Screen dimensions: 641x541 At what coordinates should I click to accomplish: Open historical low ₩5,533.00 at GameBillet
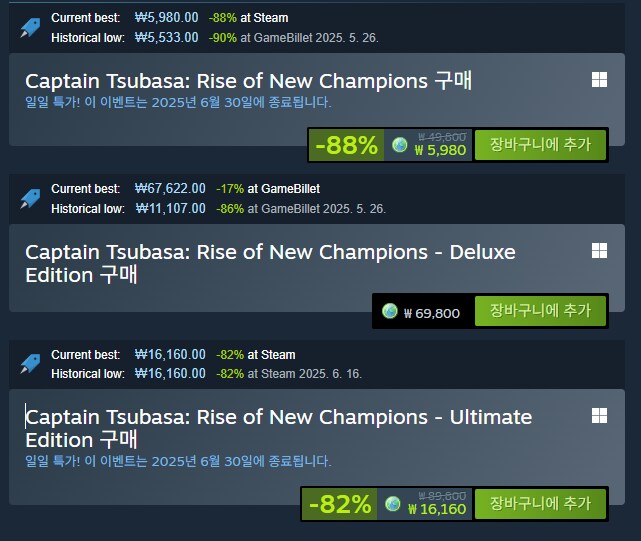click(x=257, y=38)
